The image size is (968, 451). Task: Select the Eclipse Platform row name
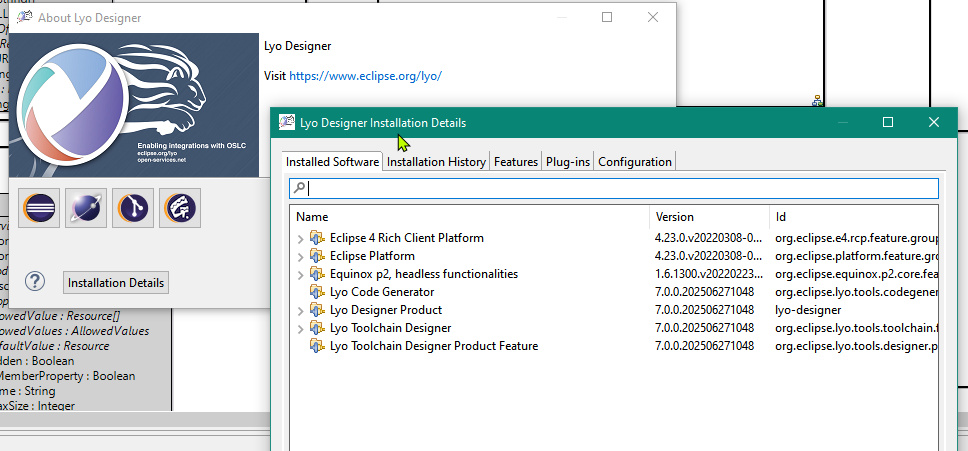click(x=372, y=256)
